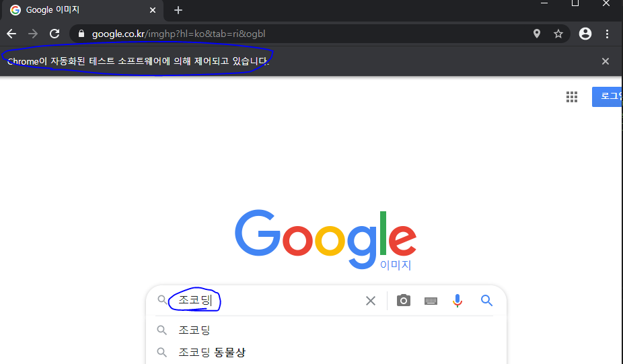Click the automated test software message text
Screen dimensions: 623x364
(139, 61)
